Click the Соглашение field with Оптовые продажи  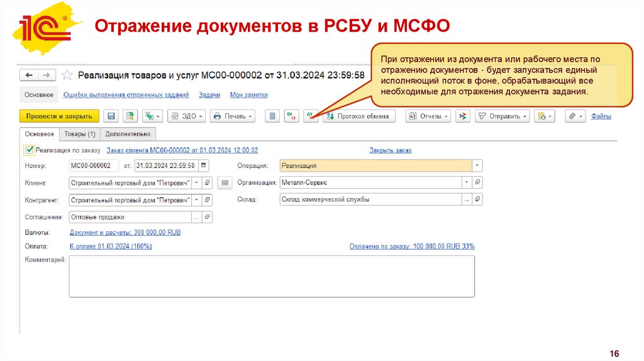point(130,217)
